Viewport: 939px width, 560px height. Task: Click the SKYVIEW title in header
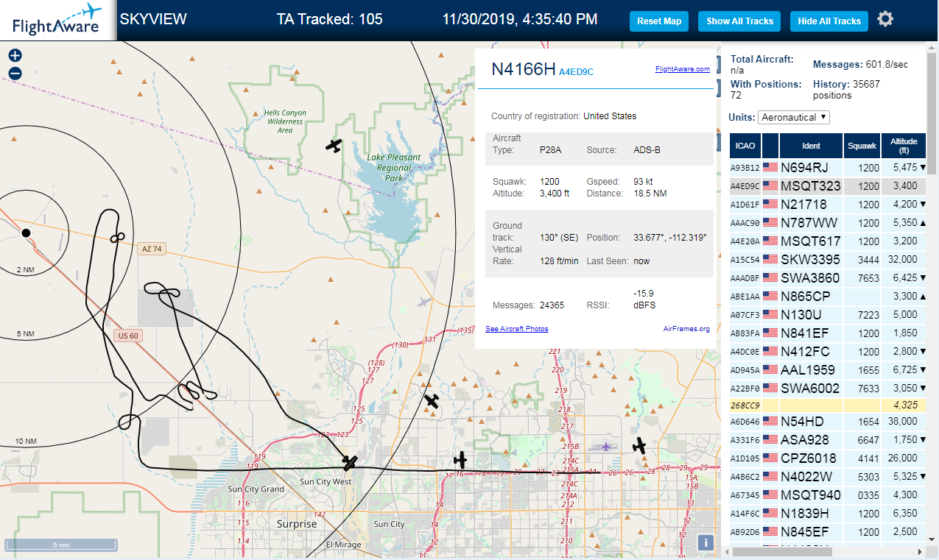pyautogui.click(x=152, y=19)
